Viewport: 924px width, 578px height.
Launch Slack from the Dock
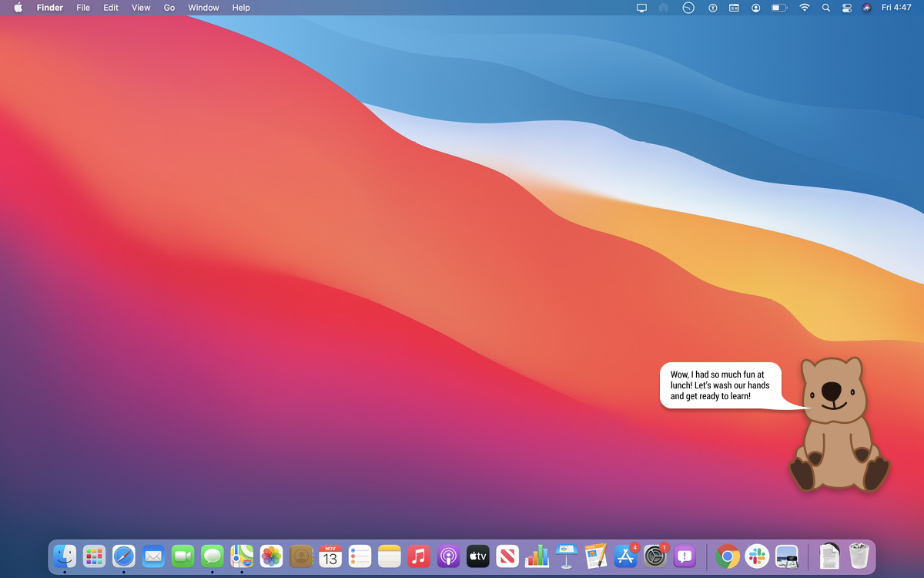(x=757, y=556)
